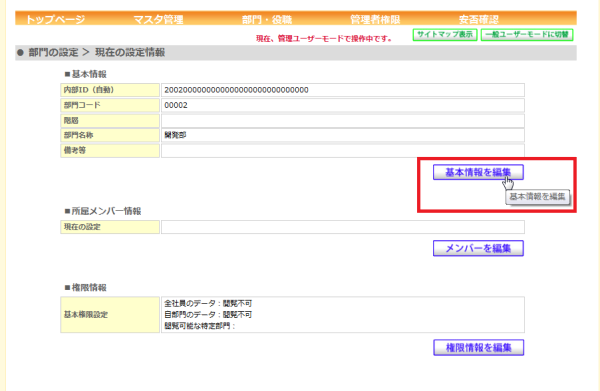Click the 権限情報 section heading
600x391 pixels.
click(x=86, y=287)
